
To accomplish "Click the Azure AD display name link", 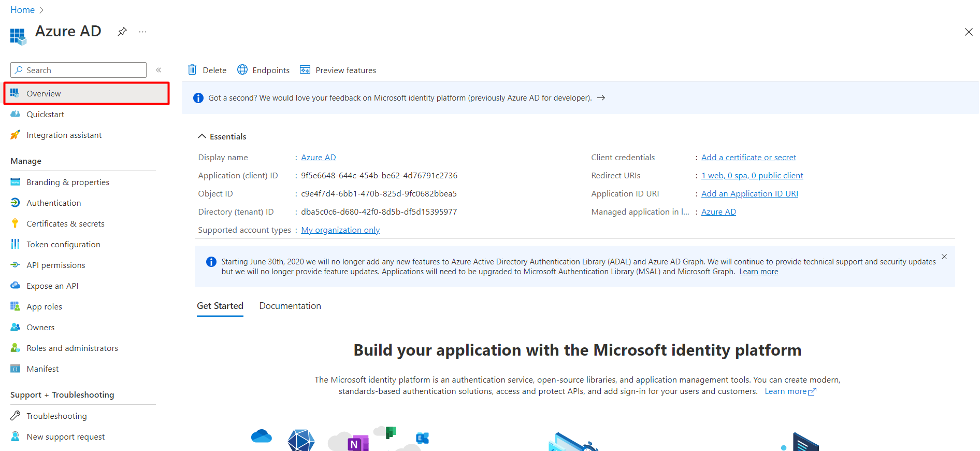I will [x=319, y=157].
